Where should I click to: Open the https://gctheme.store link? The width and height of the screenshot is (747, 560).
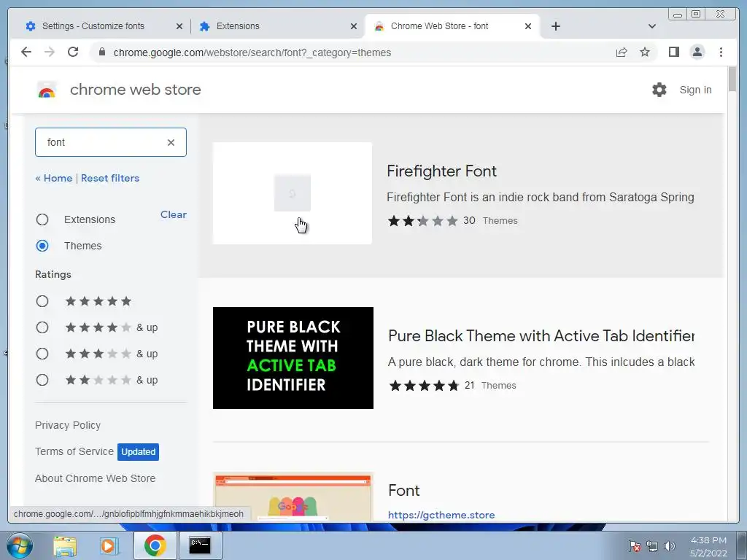[x=441, y=515]
